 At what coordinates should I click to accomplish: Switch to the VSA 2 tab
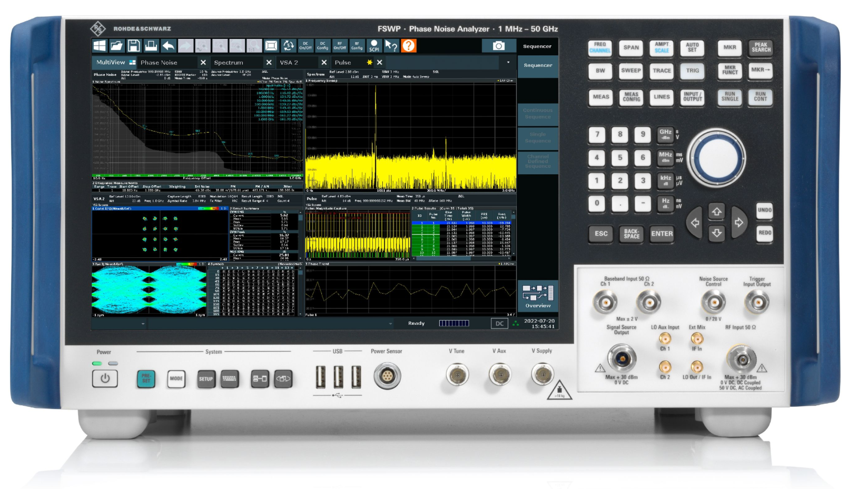tap(289, 63)
